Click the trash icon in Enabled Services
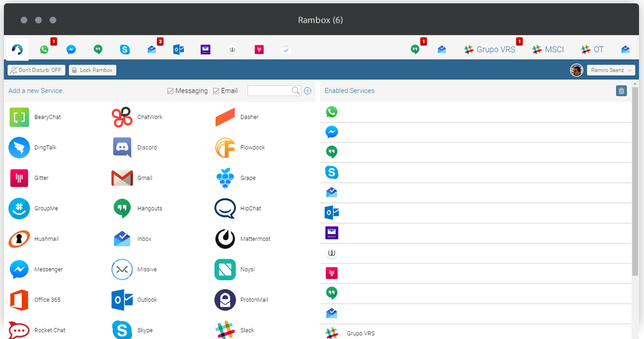This screenshot has width=644, height=339. [x=621, y=91]
